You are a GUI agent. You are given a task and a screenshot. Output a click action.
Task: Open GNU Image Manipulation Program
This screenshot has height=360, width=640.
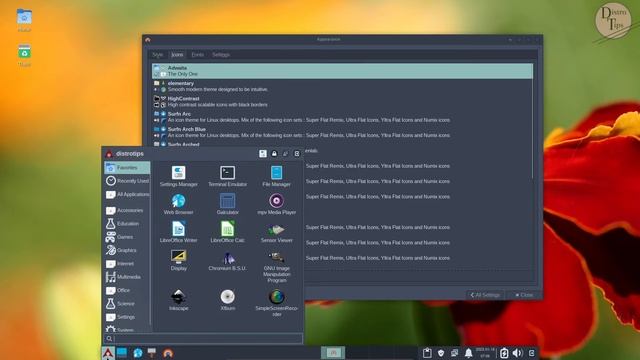(276, 267)
